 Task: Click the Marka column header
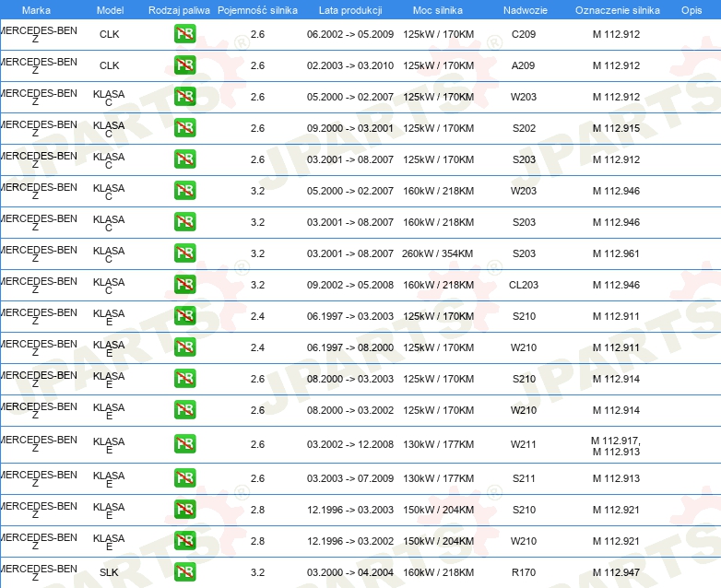(36, 10)
